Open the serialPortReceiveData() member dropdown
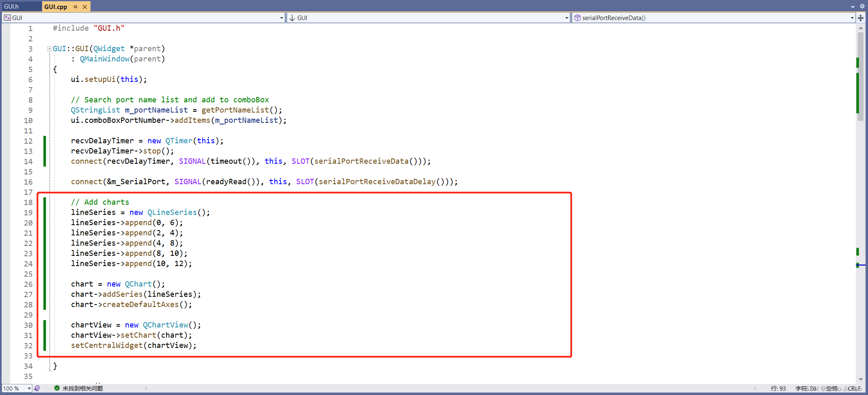 click(x=714, y=18)
